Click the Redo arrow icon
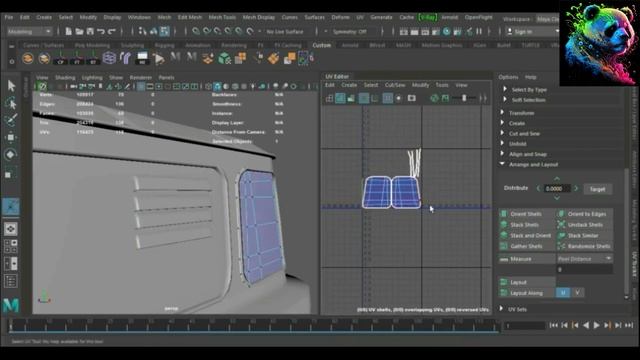The width and height of the screenshot is (640, 360). tap(111, 31)
